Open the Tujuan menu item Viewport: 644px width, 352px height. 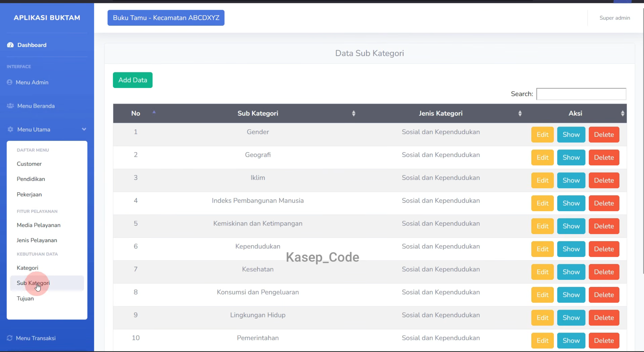tap(25, 299)
